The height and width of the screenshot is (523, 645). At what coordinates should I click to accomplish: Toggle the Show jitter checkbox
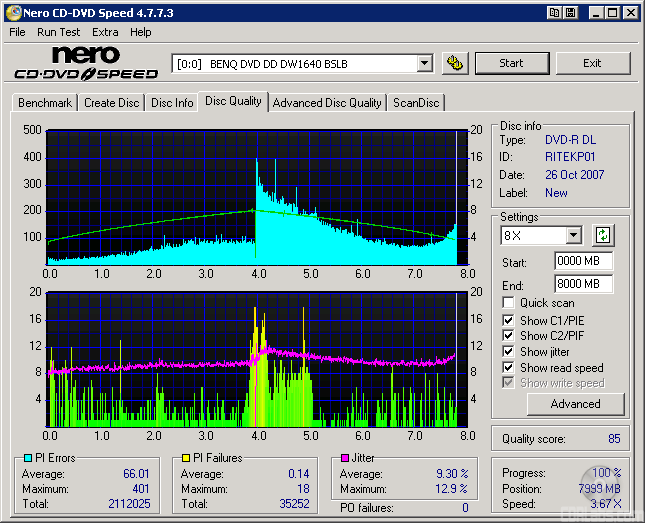pyautogui.click(x=509, y=352)
